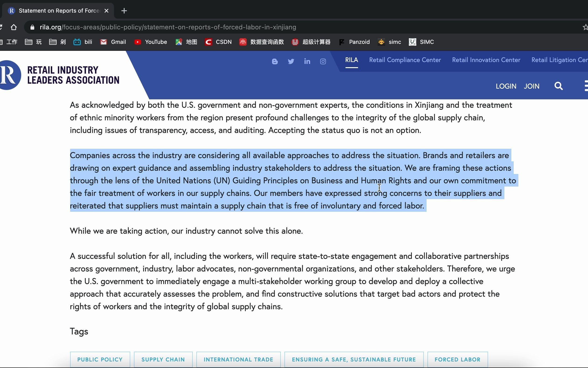Open Retail Compliance Center tab
The height and width of the screenshot is (368, 588).
(405, 59)
